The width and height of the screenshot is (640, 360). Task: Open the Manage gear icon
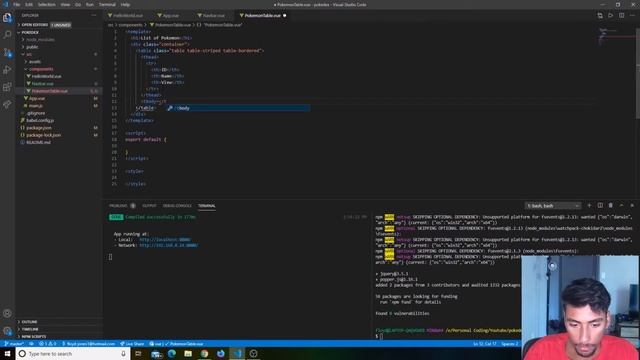pos(7,331)
